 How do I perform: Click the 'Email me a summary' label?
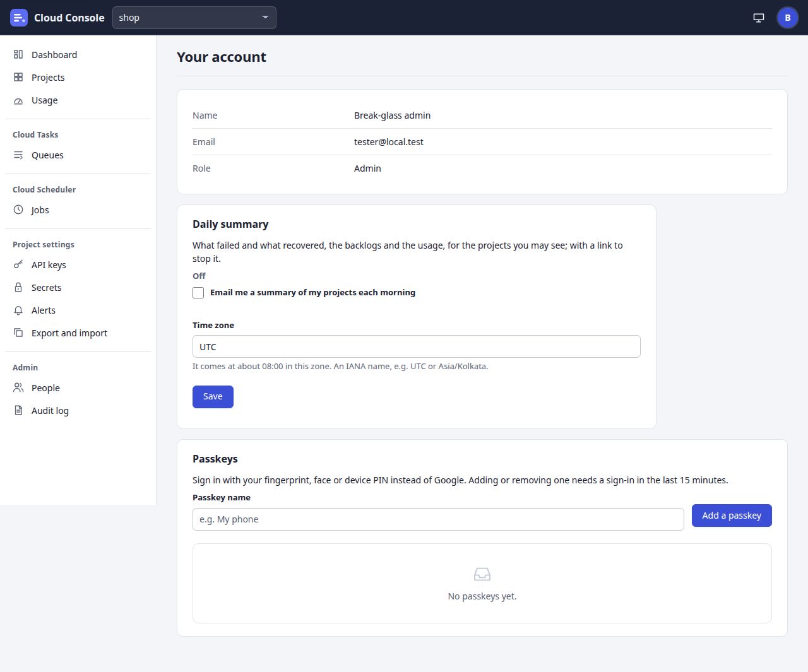(x=312, y=293)
